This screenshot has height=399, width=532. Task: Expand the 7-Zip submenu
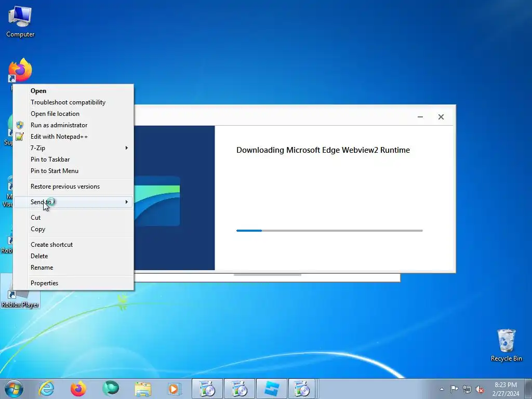[73, 148]
